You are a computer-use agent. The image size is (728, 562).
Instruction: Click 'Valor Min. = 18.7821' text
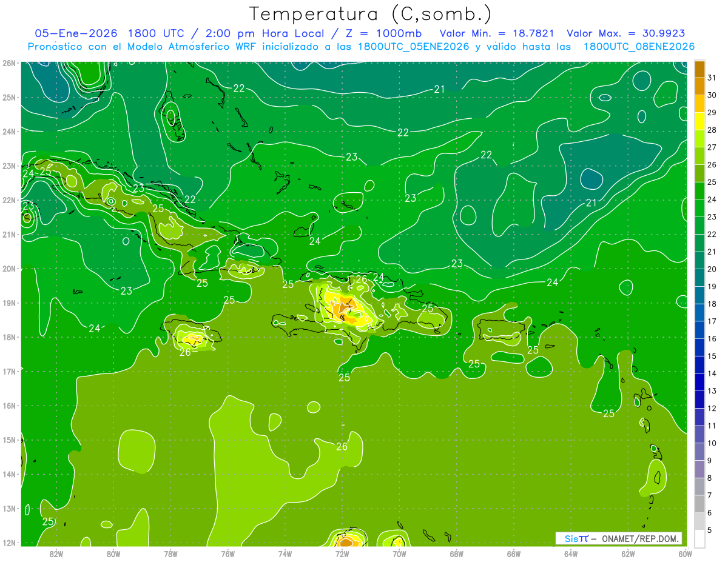point(497,33)
